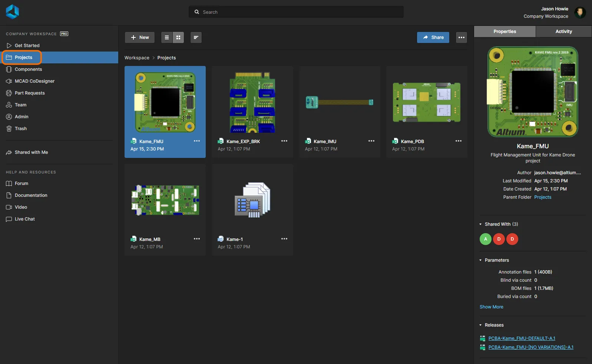Open more options for Kame_MB card
Viewport: 592px width, 364px height.
tap(197, 239)
